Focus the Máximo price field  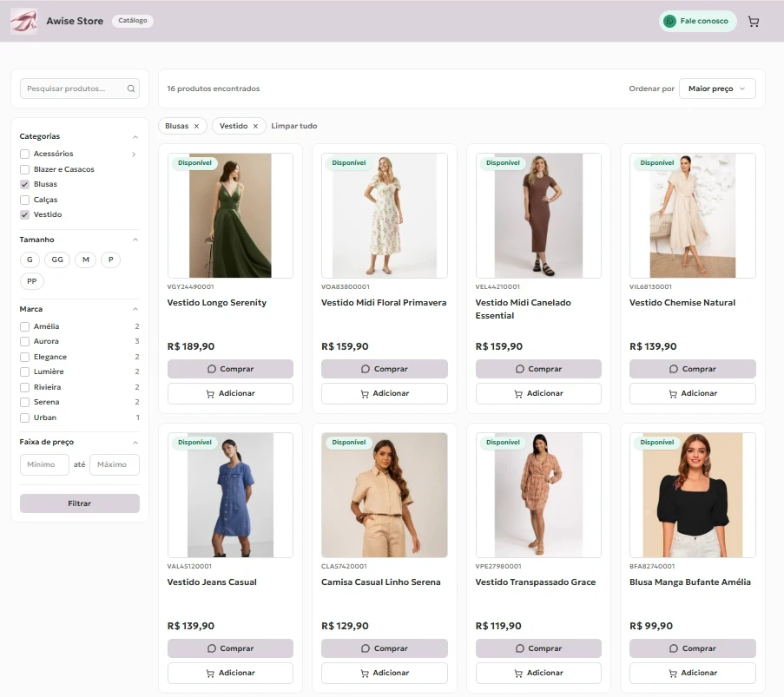[115, 464]
